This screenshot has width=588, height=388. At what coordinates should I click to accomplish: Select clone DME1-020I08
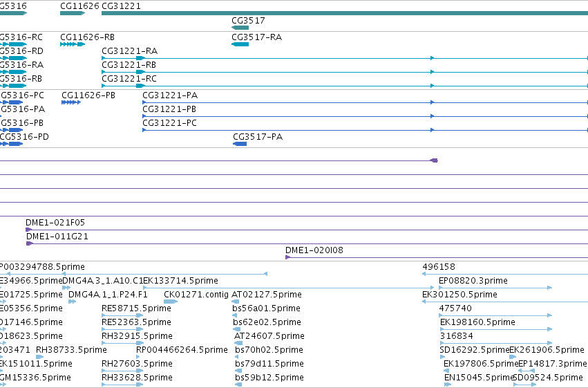(314, 250)
